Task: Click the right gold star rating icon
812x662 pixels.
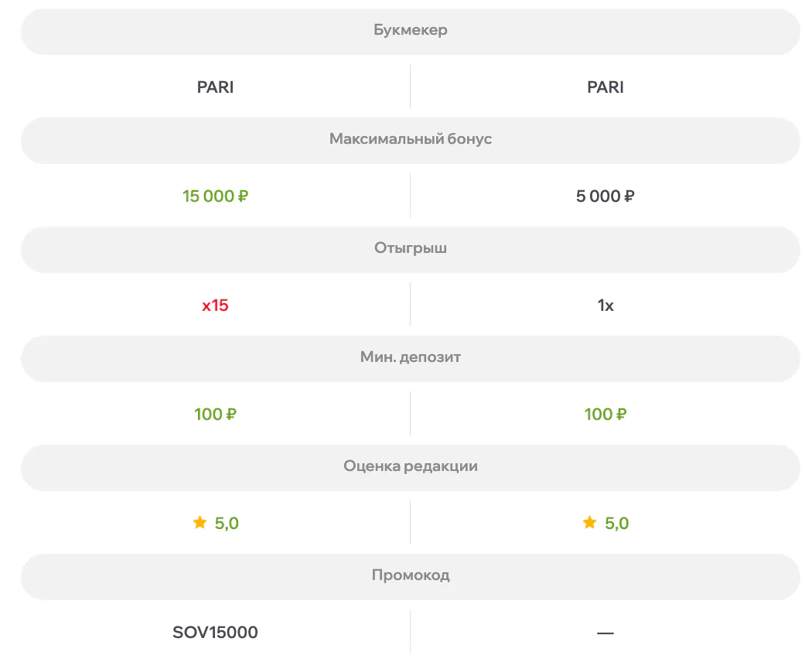Action: click(x=589, y=522)
